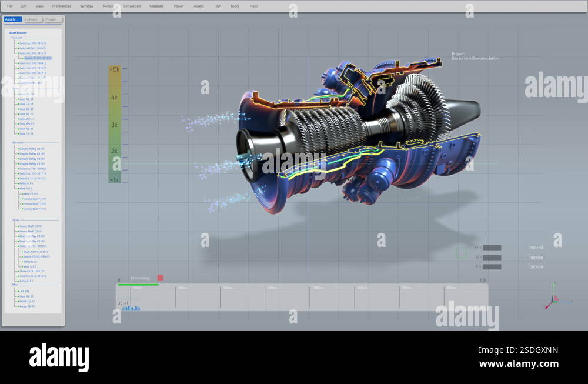Open the 3D menu
The width and height of the screenshot is (588, 384).
pos(218,6)
